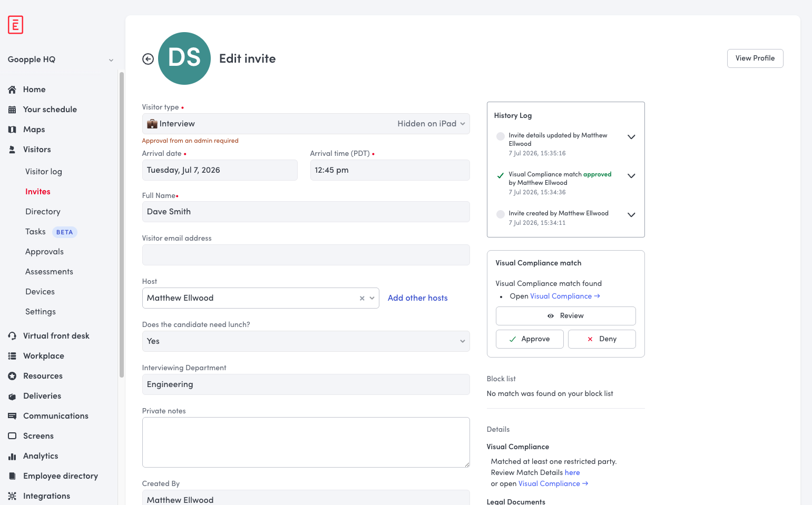Click the DS avatar circle
The image size is (812, 505).
[x=184, y=58]
